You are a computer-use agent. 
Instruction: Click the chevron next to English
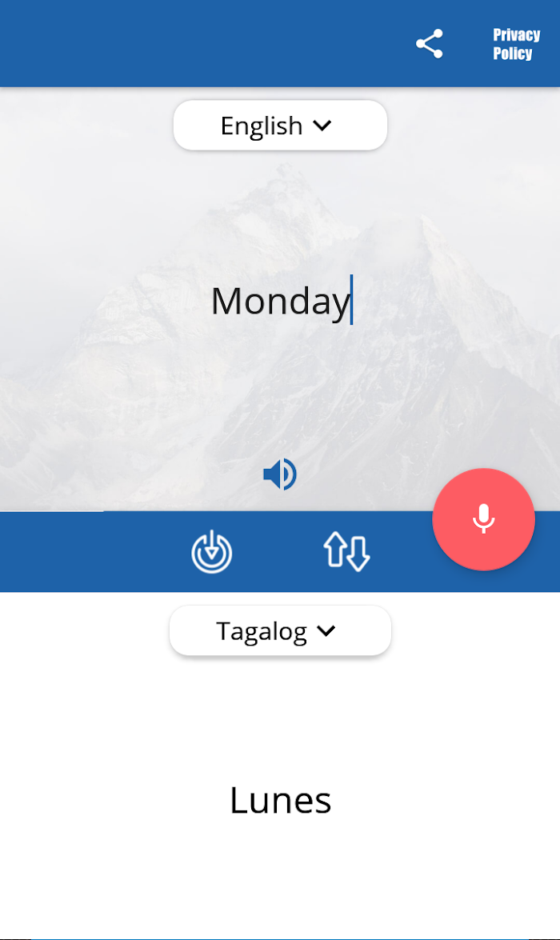point(322,126)
